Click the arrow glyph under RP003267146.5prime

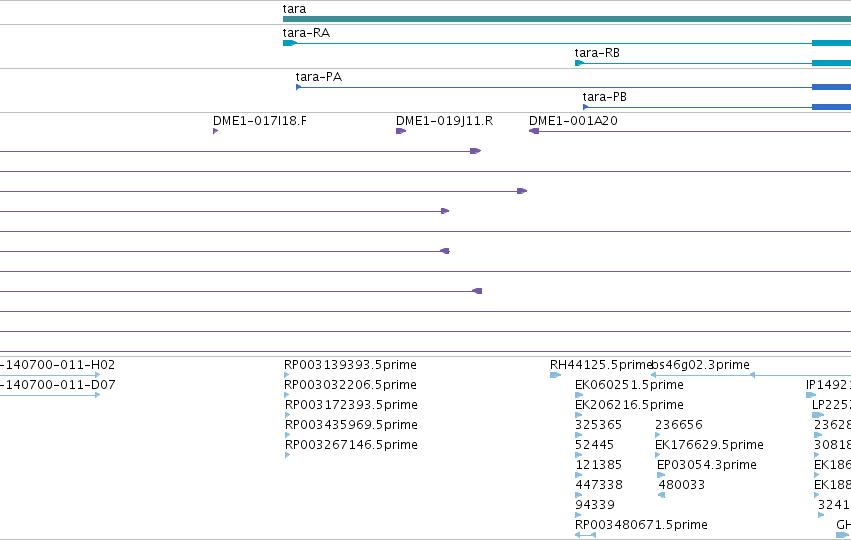(287, 455)
